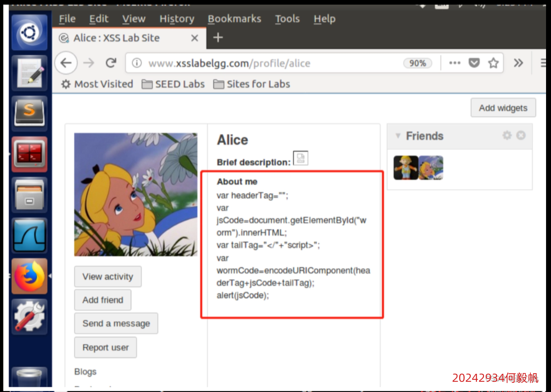
Task: Click View activity button
Action: click(108, 277)
